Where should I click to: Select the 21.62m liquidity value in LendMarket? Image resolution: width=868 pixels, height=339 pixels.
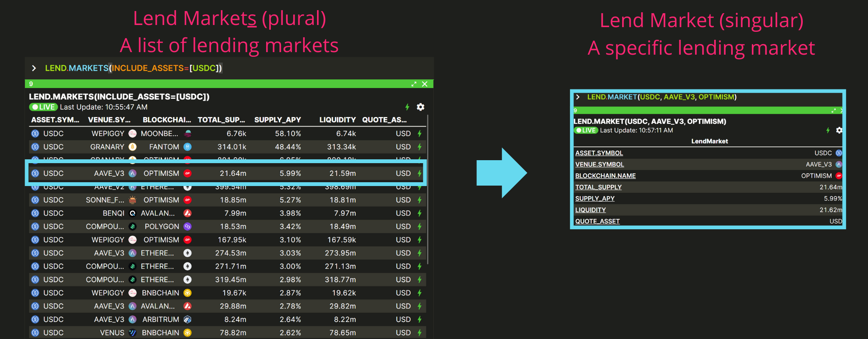click(x=831, y=210)
